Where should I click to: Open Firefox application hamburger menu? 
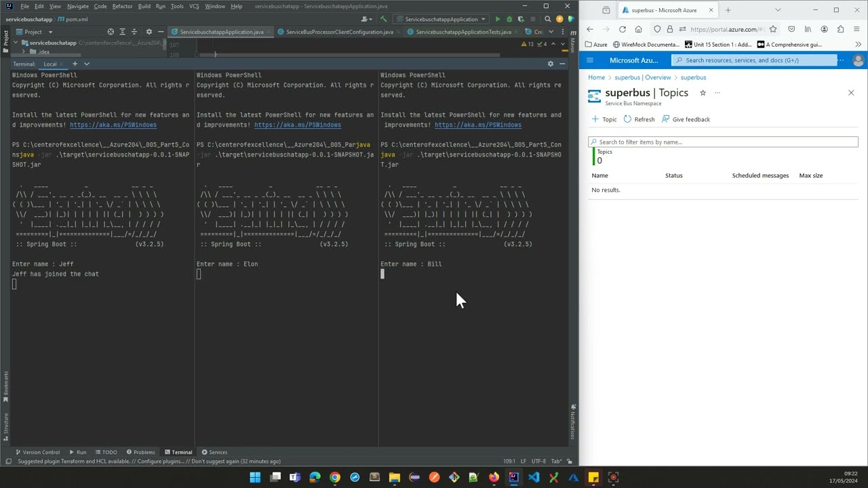[857, 29]
